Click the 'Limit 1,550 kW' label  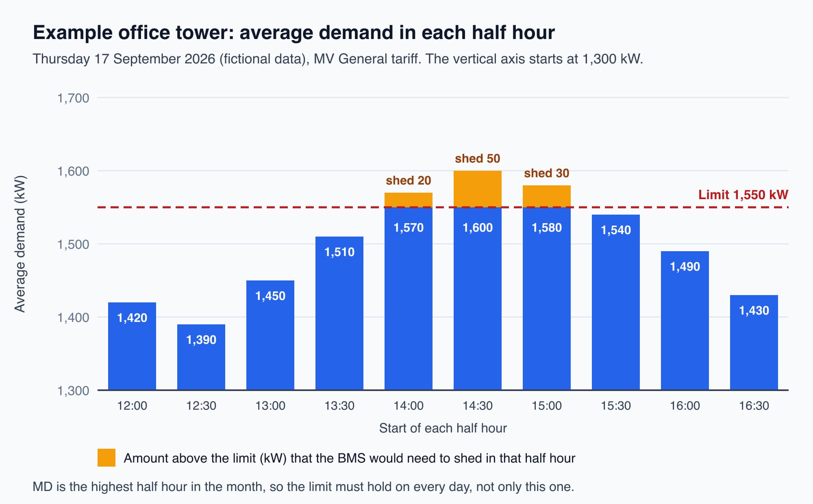[x=743, y=195]
